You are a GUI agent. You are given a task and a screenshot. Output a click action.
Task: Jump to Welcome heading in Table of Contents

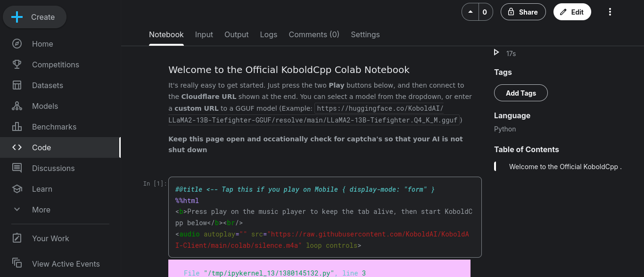point(565,166)
